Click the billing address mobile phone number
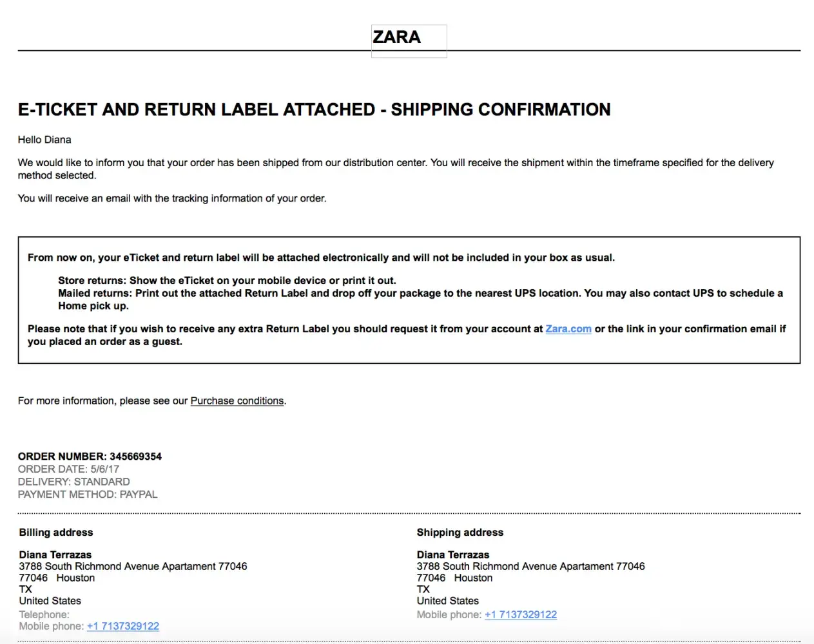The image size is (814, 644). point(123,626)
